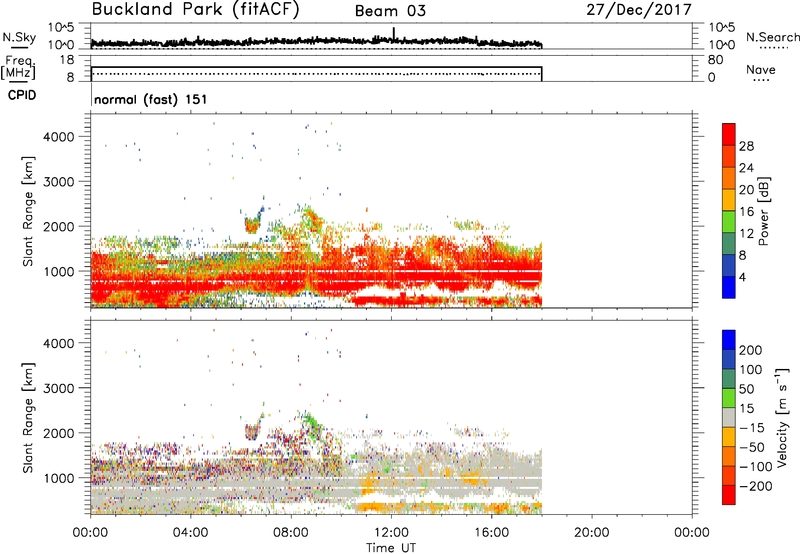Click the 'Velocity [m s⁻¹]' colorbar title
The image size is (800, 554).
coord(782,417)
